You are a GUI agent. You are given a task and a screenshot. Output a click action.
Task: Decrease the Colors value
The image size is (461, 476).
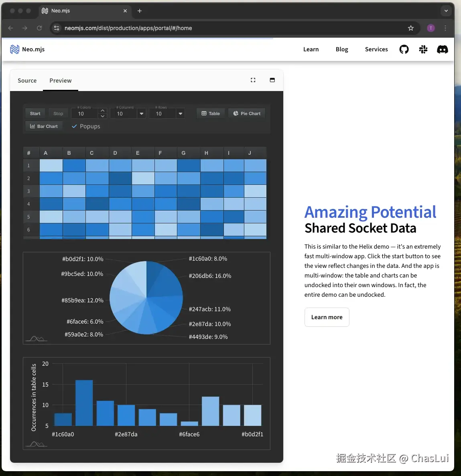pyautogui.click(x=103, y=116)
